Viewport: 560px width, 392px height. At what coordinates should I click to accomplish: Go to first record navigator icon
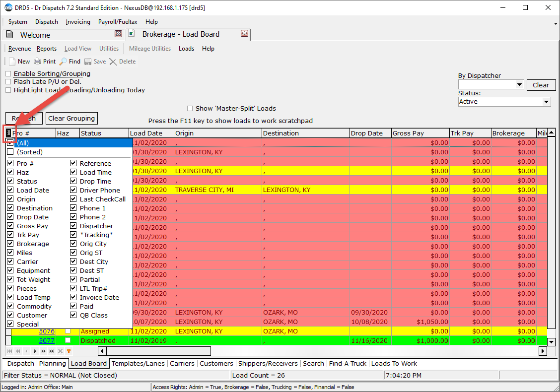9,351
